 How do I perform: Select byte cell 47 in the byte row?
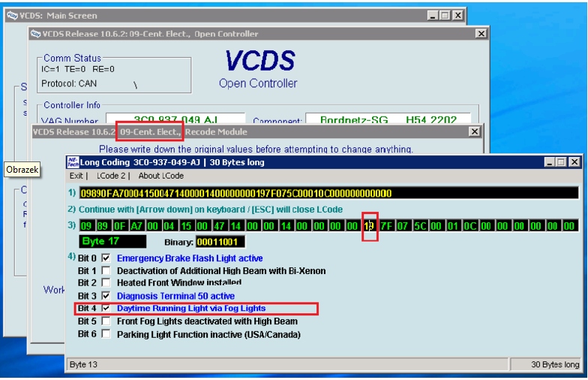click(219, 226)
